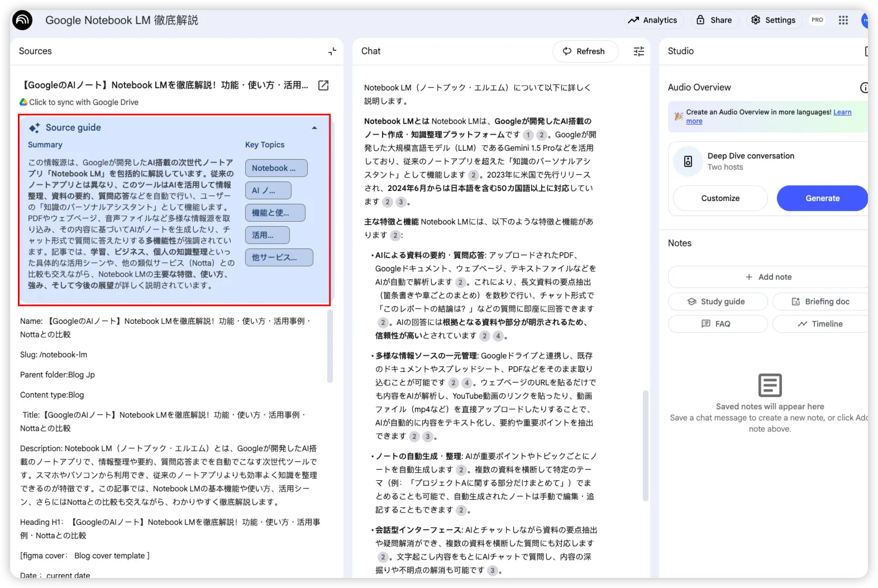Click the Deep Dive conversation audio icon

tap(688, 161)
